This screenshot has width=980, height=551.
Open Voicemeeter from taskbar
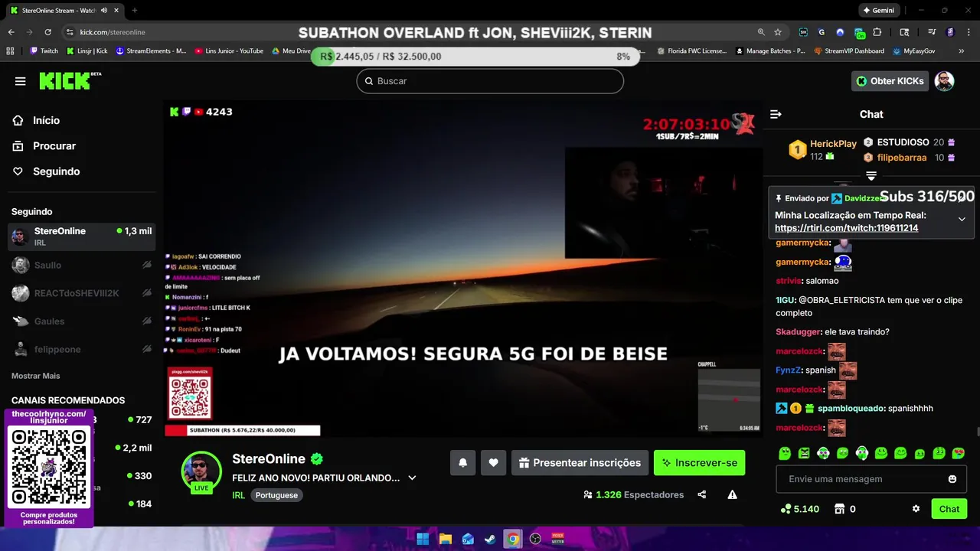pos(558,539)
